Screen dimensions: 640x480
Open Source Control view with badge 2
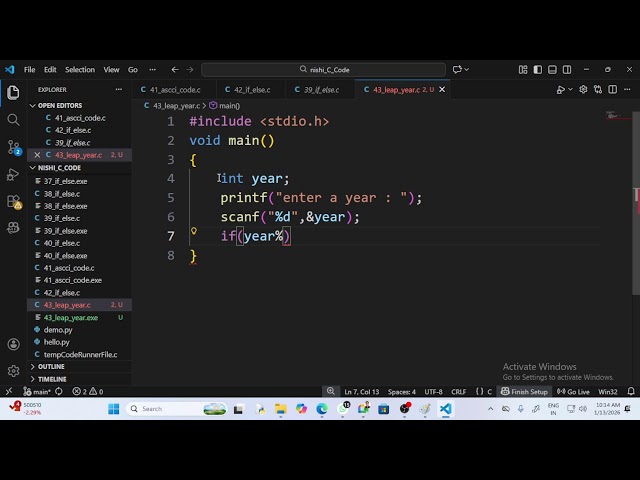click(x=14, y=147)
